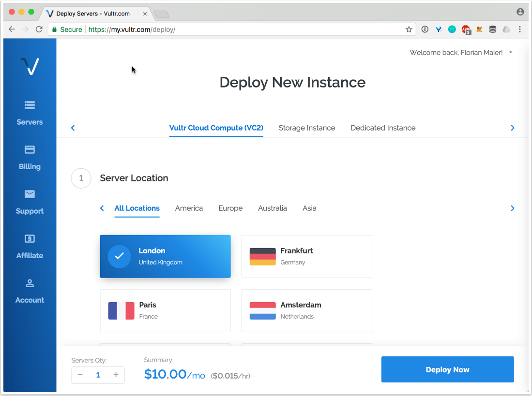This screenshot has height=396, width=532.
Task: Bookmark page with the star icon
Action: tap(409, 29)
